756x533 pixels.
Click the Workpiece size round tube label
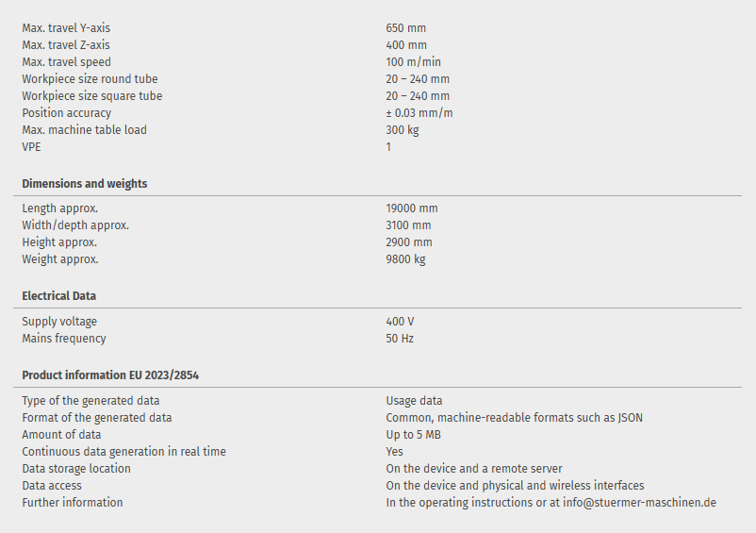pyautogui.click(x=90, y=79)
